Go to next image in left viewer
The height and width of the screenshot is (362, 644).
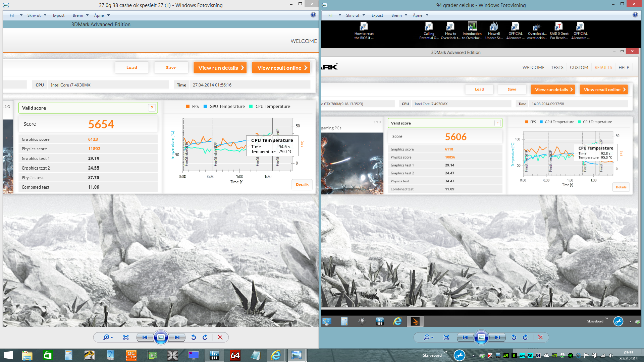click(x=177, y=337)
